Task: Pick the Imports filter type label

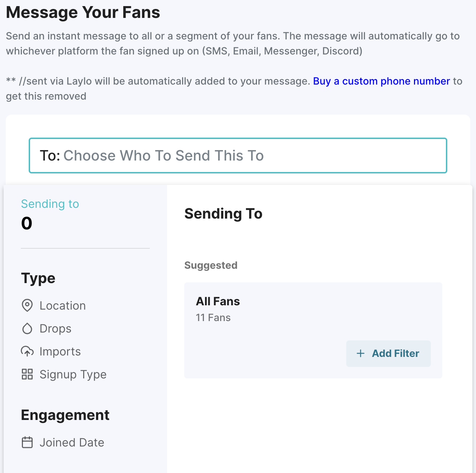Action: 60,352
